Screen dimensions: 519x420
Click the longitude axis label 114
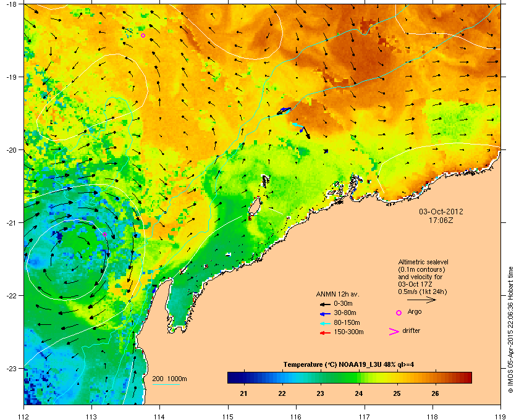tap(159, 416)
